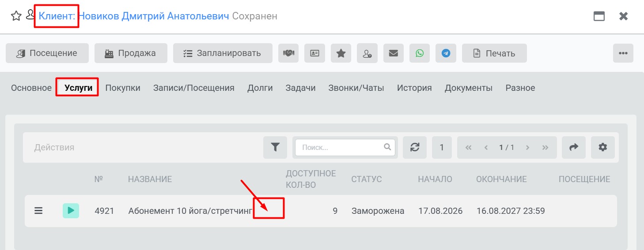
Task: Sort by НАЗВАНИЕ column header
Action: pyautogui.click(x=150, y=179)
